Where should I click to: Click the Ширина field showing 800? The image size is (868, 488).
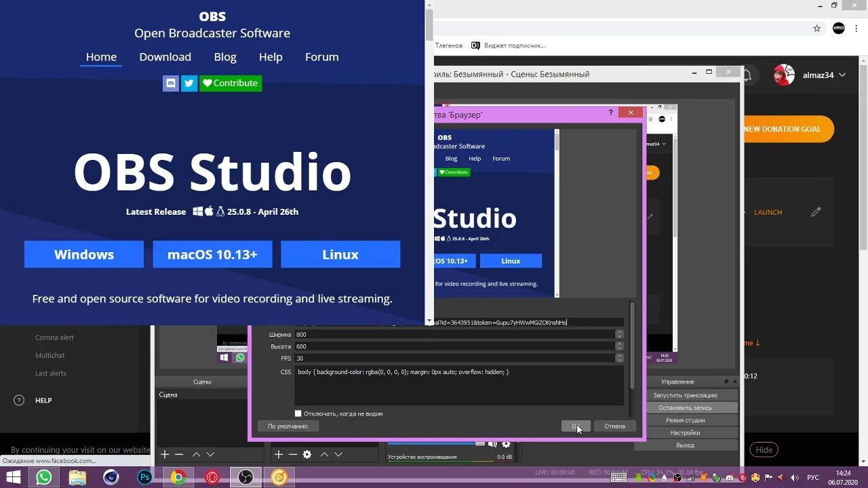[x=454, y=334]
